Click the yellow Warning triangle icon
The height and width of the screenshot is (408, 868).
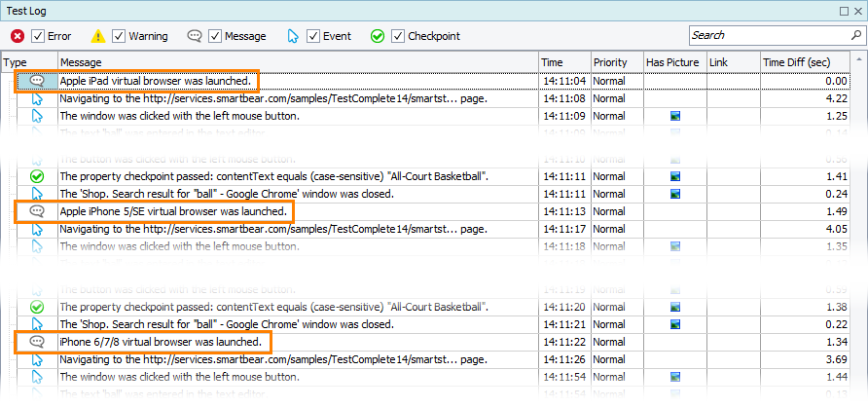[x=98, y=36]
